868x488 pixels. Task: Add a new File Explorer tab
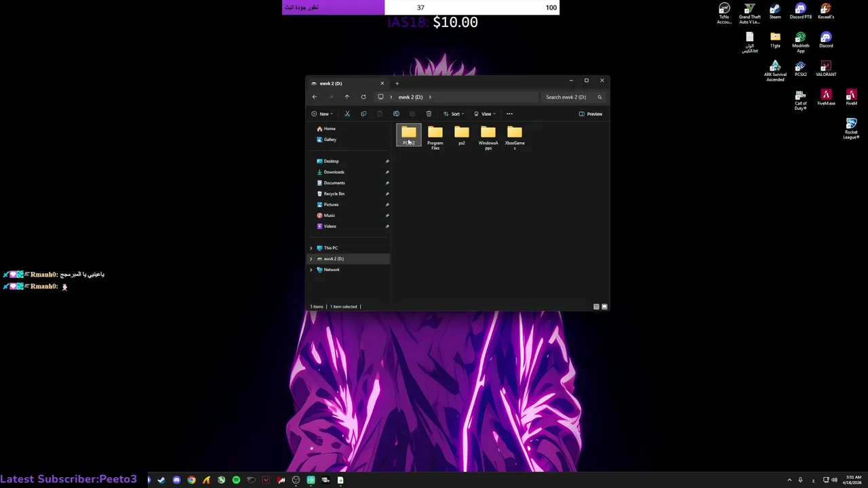397,83
